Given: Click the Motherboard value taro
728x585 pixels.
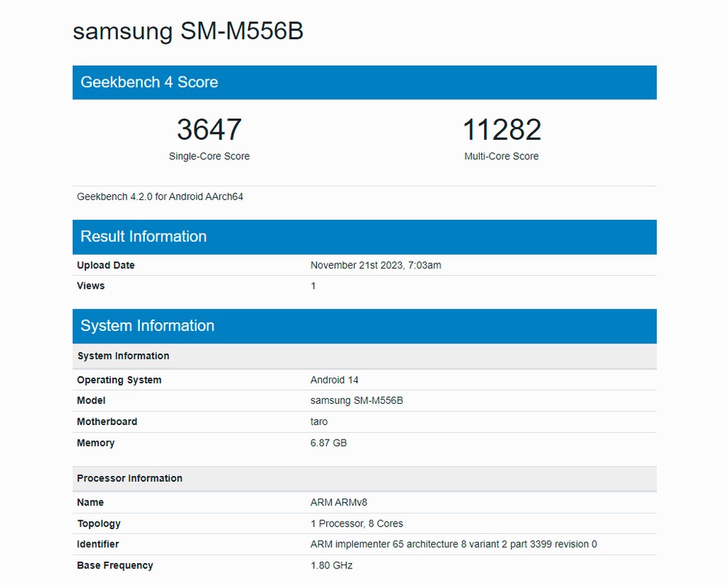Looking at the screenshot, I should coord(319,421).
